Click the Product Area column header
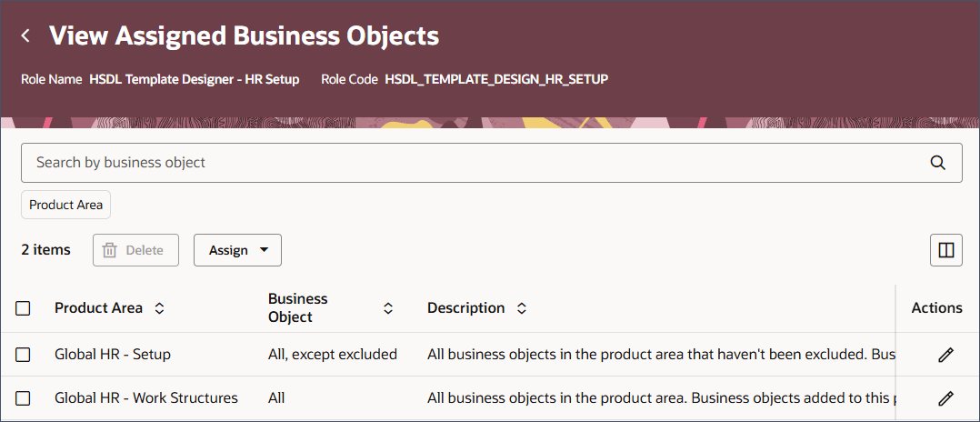The width and height of the screenshot is (980, 422). [x=98, y=308]
